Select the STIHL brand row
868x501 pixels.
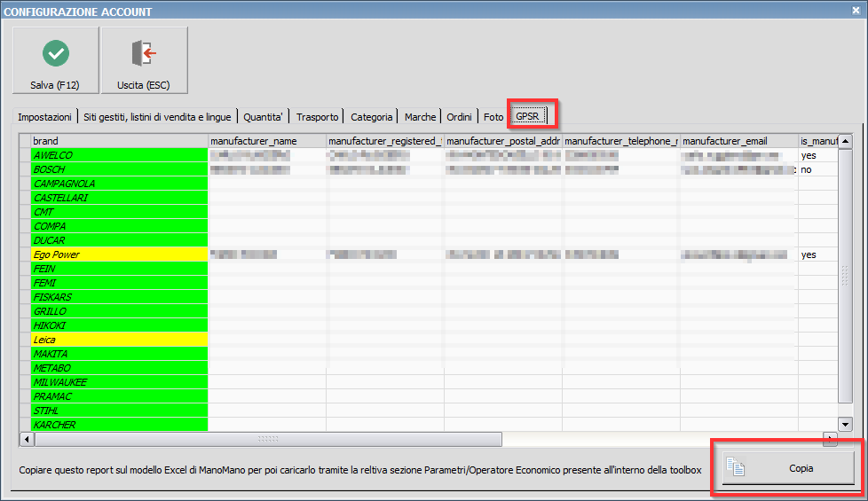(x=120, y=411)
